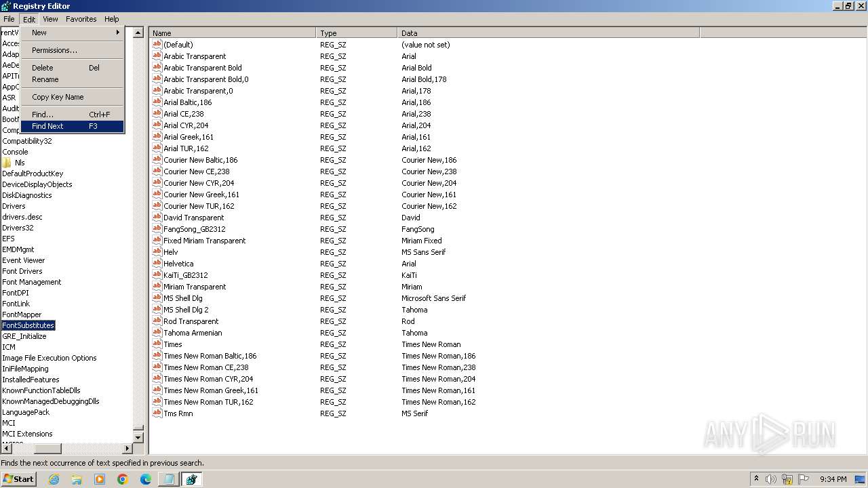Click tree horizontal scrollbar left arrow

[5, 449]
